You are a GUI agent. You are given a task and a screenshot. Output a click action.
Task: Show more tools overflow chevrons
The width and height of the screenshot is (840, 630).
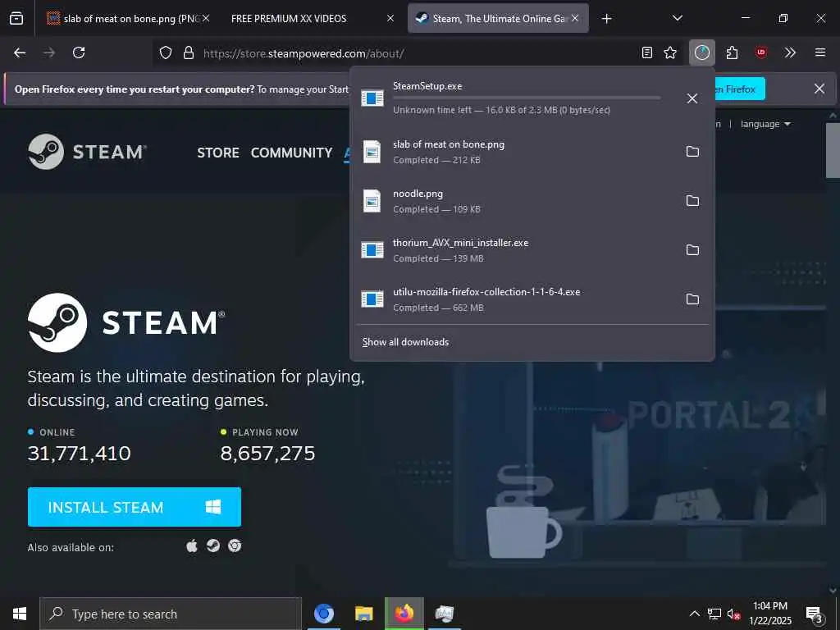pos(790,52)
